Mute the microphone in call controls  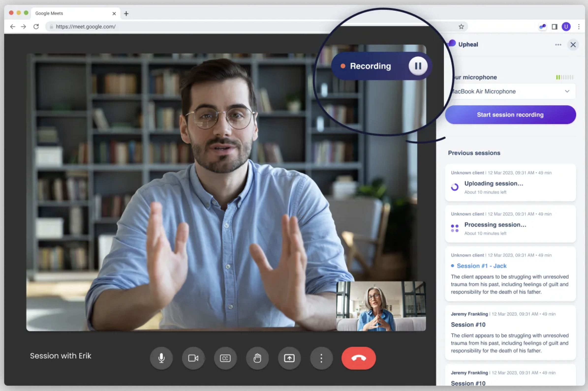[x=161, y=358]
